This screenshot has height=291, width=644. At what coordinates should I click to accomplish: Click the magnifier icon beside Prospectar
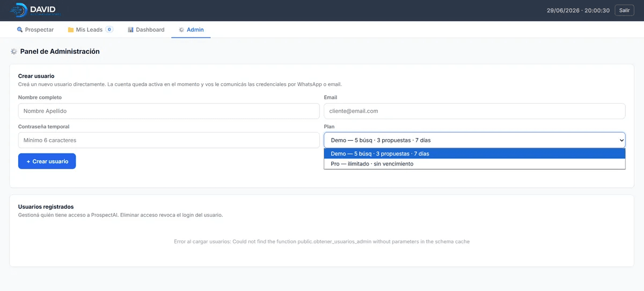click(20, 30)
